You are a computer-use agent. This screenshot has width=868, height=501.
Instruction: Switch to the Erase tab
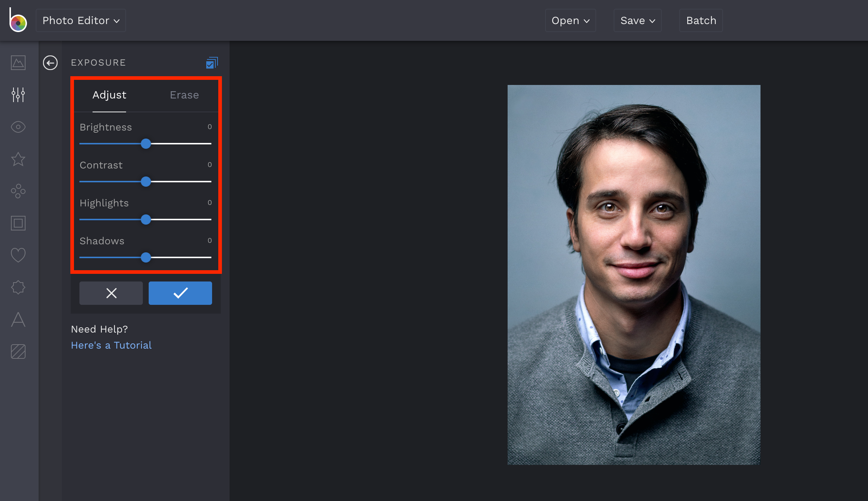pos(184,95)
